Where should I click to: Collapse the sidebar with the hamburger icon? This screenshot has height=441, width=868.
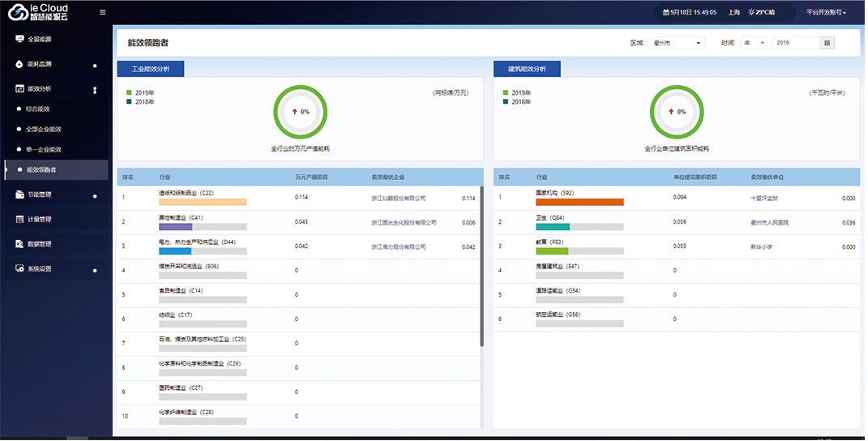(102, 12)
